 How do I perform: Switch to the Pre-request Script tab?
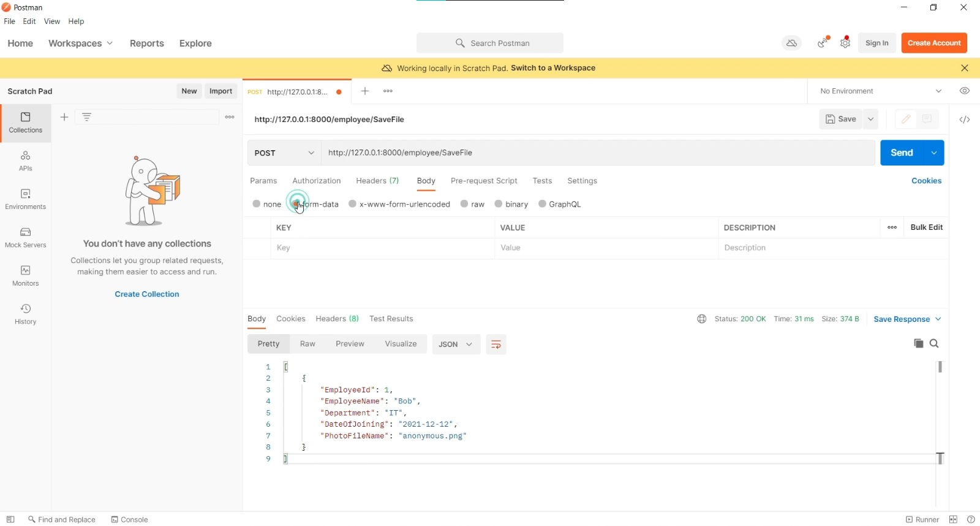[484, 181]
